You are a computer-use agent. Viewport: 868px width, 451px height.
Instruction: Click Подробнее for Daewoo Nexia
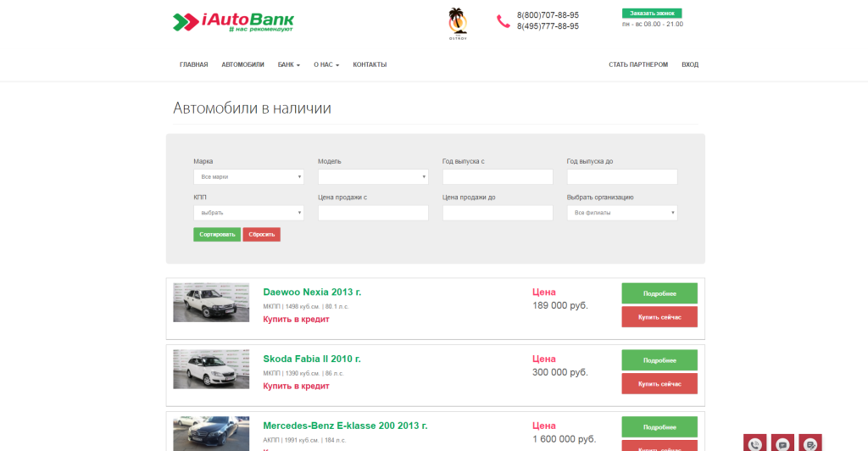coord(659,293)
